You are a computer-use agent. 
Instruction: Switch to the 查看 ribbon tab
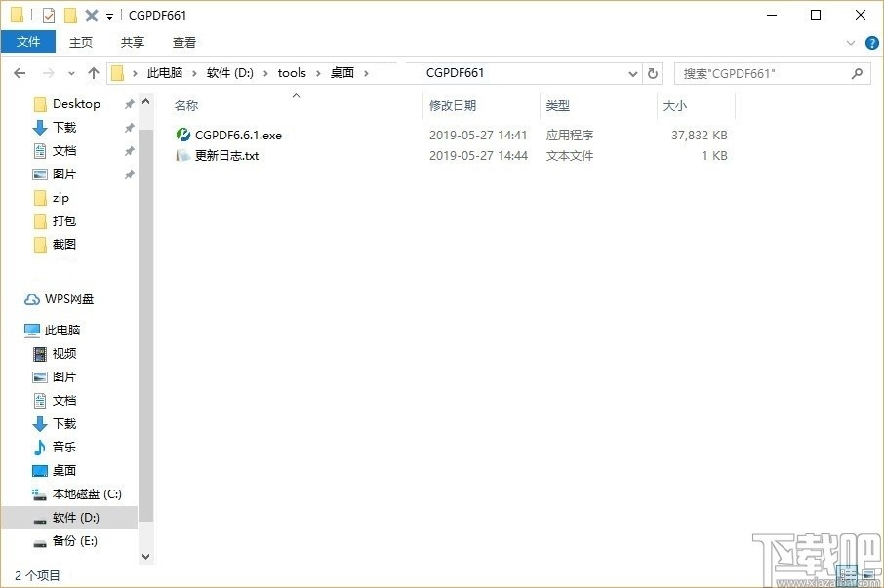(x=183, y=42)
